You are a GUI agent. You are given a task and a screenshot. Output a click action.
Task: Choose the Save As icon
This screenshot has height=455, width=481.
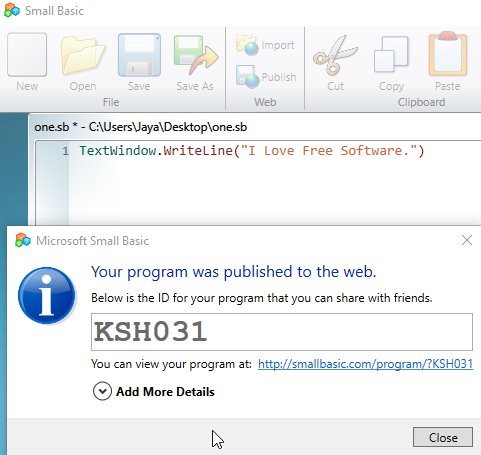195,55
